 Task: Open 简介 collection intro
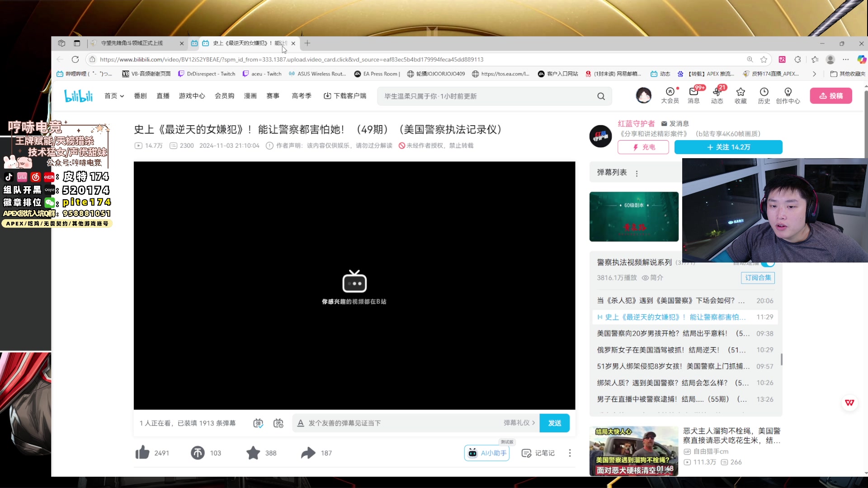[652, 278]
